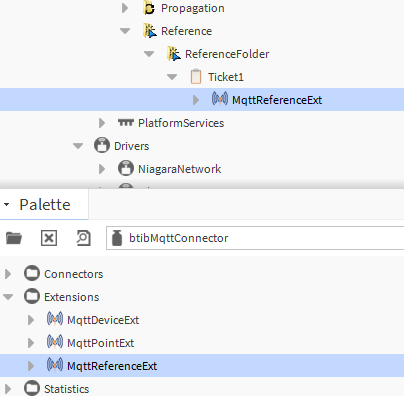Click the PlatformServices icon
The image size is (404, 396).
tap(126, 123)
